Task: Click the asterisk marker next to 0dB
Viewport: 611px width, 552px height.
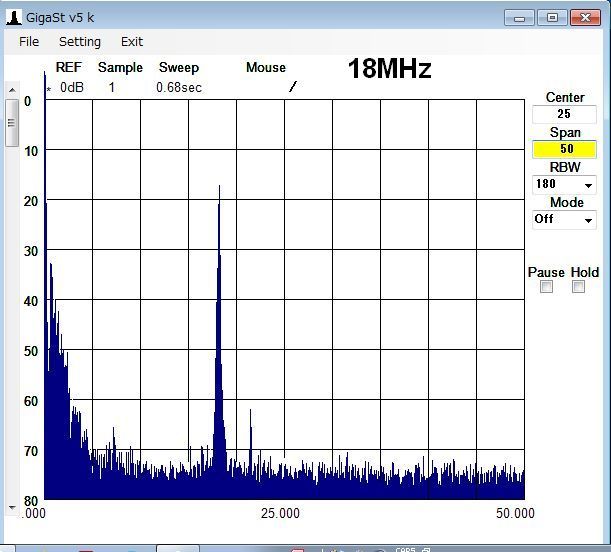Action: (x=48, y=89)
